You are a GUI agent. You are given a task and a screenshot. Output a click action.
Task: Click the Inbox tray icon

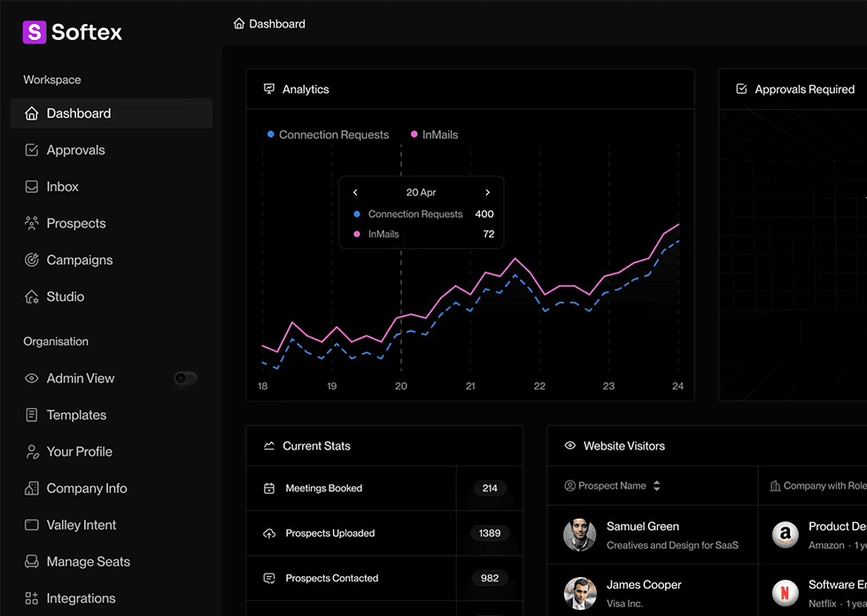[32, 187]
